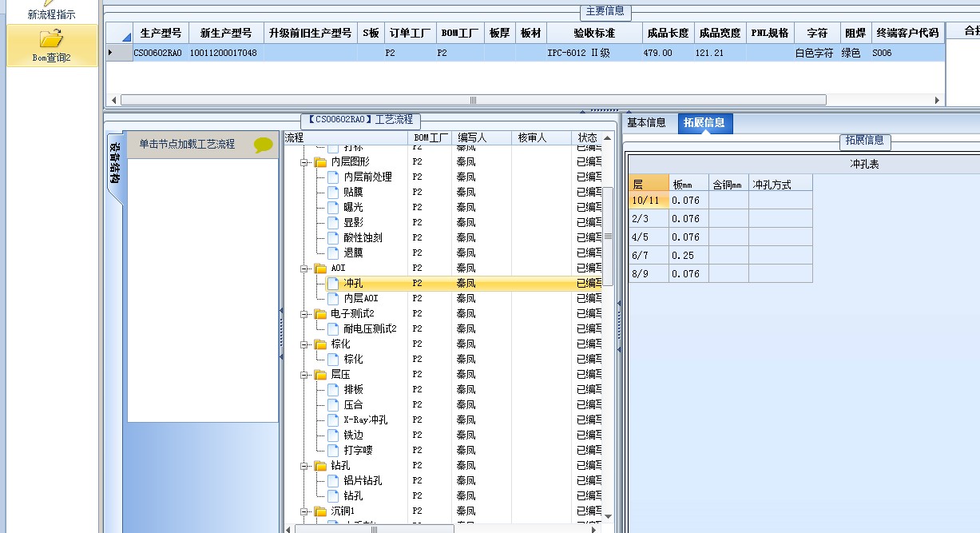
Task: Select the 内层前处理 document icon
Action: (x=333, y=177)
